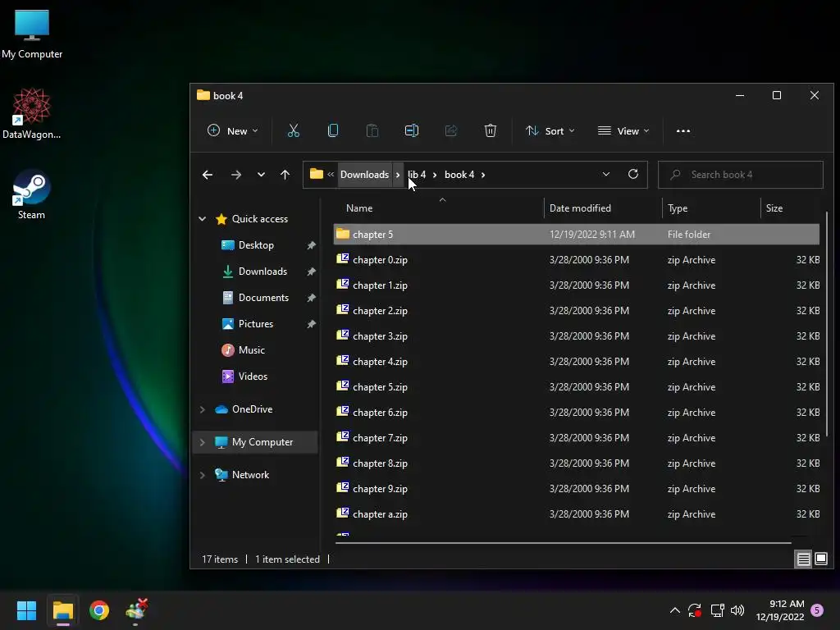Click the Rename icon in toolbar

412,130
